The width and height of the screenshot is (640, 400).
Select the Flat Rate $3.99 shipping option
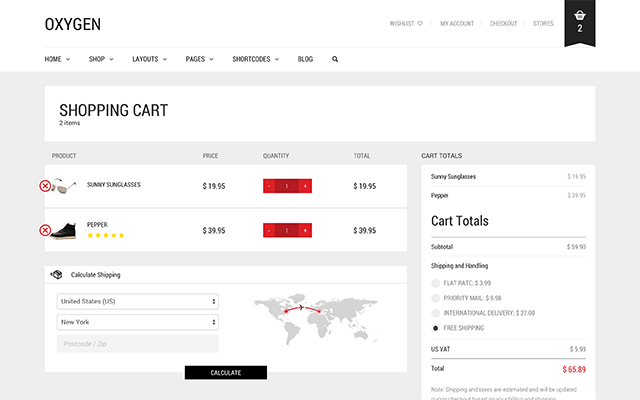436,283
